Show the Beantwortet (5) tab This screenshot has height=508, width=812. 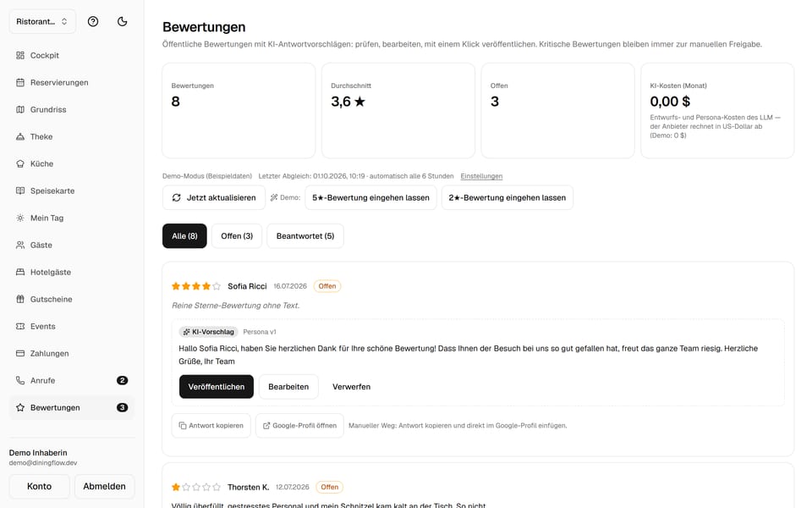305,236
